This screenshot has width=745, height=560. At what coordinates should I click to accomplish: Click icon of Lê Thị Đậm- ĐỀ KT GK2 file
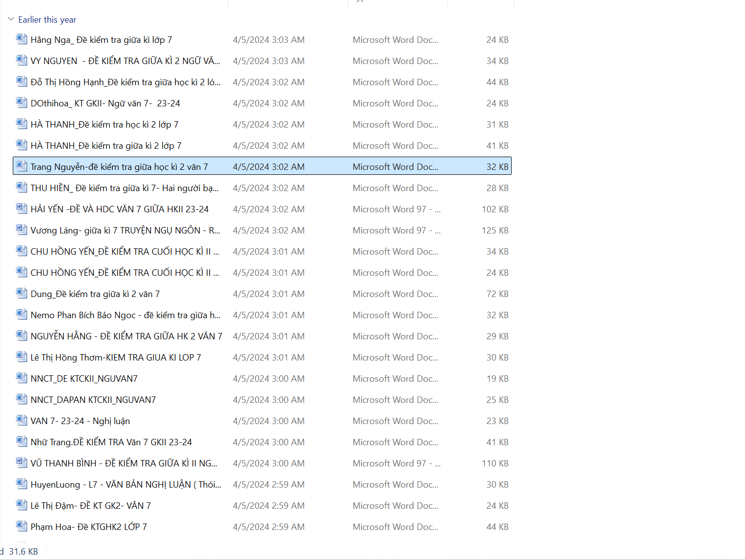click(x=22, y=505)
